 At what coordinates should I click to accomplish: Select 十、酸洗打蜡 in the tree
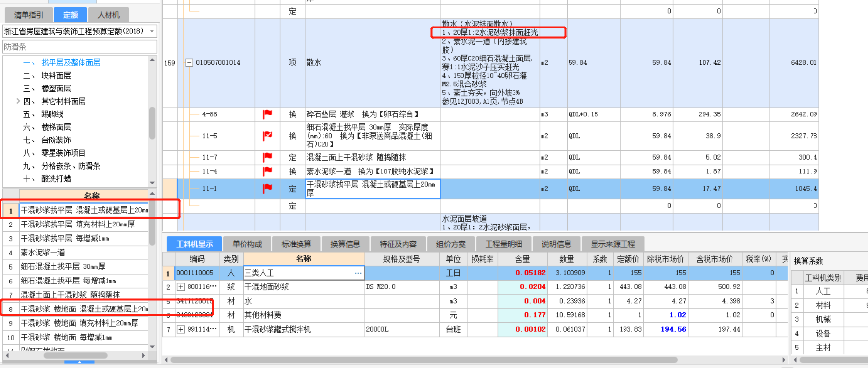(x=47, y=179)
